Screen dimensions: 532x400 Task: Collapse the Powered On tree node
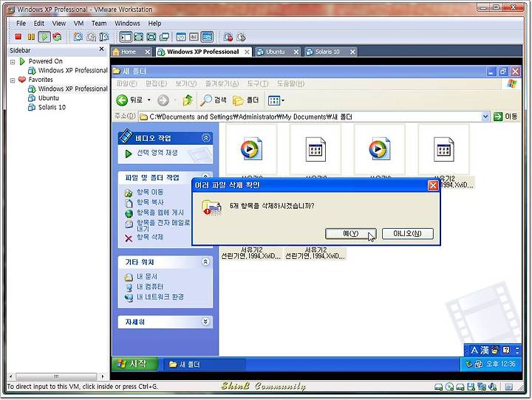(x=13, y=62)
